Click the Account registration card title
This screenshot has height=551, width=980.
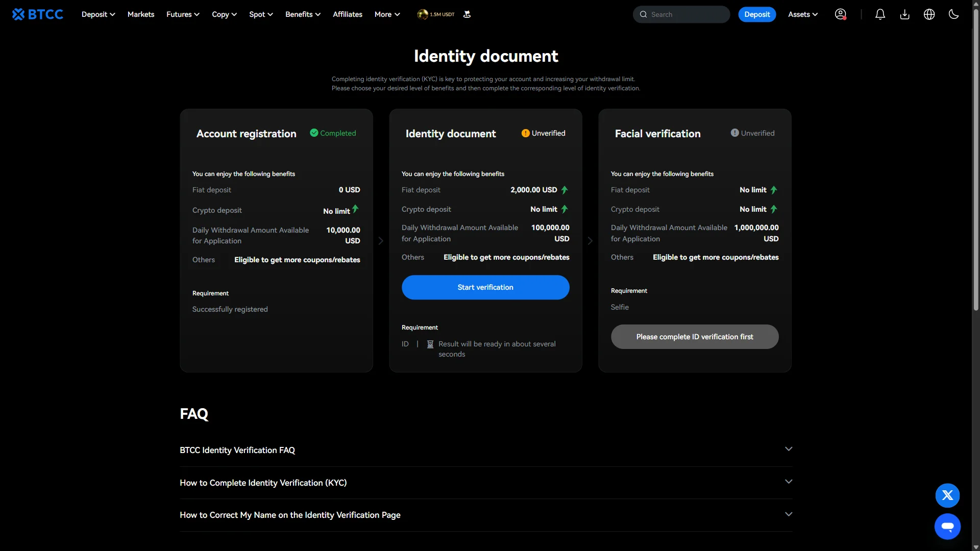tap(246, 134)
